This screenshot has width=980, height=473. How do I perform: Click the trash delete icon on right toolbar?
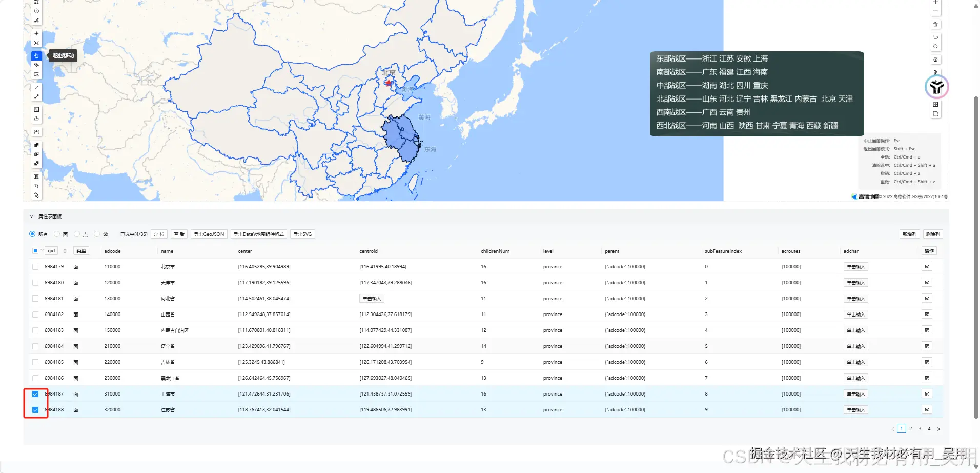[x=936, y=25]
